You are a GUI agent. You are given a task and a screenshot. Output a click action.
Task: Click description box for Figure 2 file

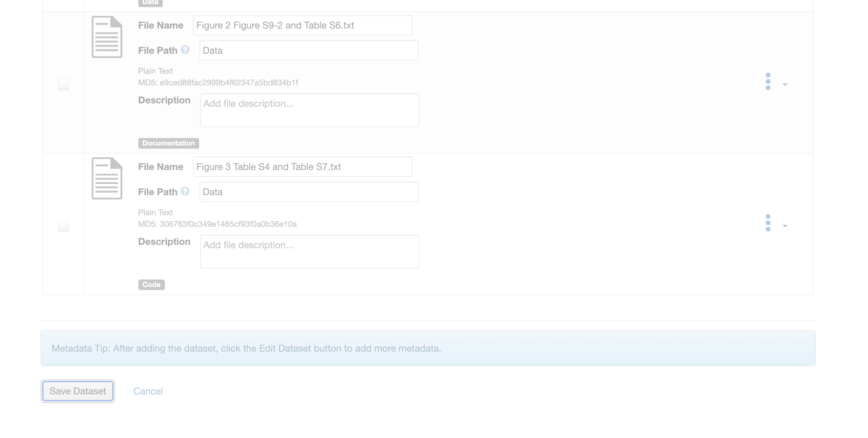(x=309, y=110)
